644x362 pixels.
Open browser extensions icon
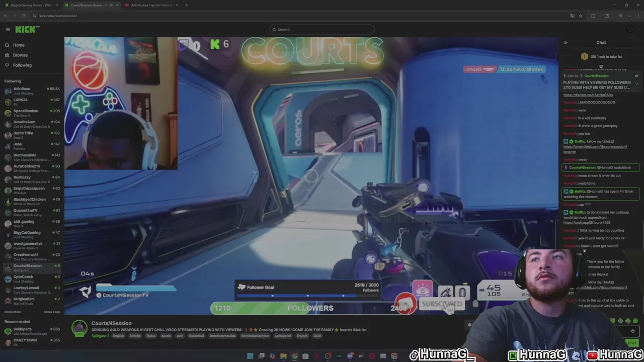593,16
